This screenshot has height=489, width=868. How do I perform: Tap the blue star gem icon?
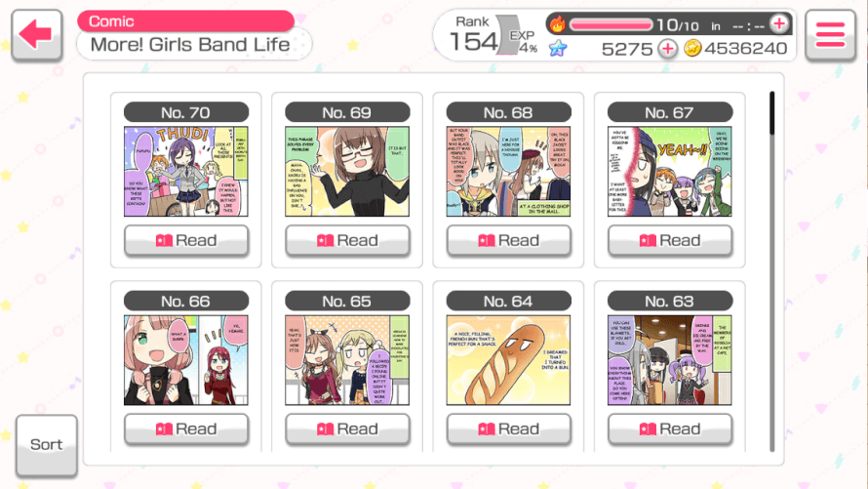[558, 49]
